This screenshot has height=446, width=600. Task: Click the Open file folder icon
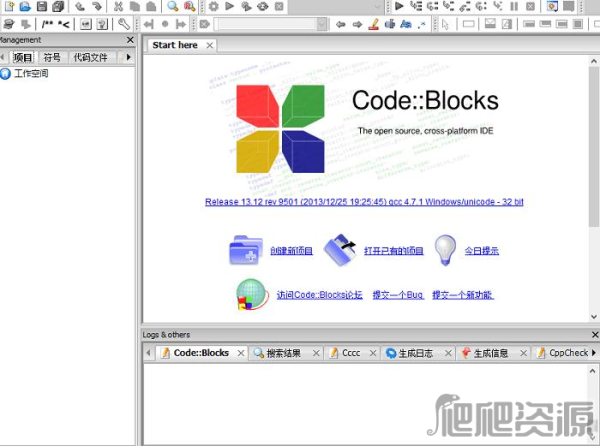(25, 6)
